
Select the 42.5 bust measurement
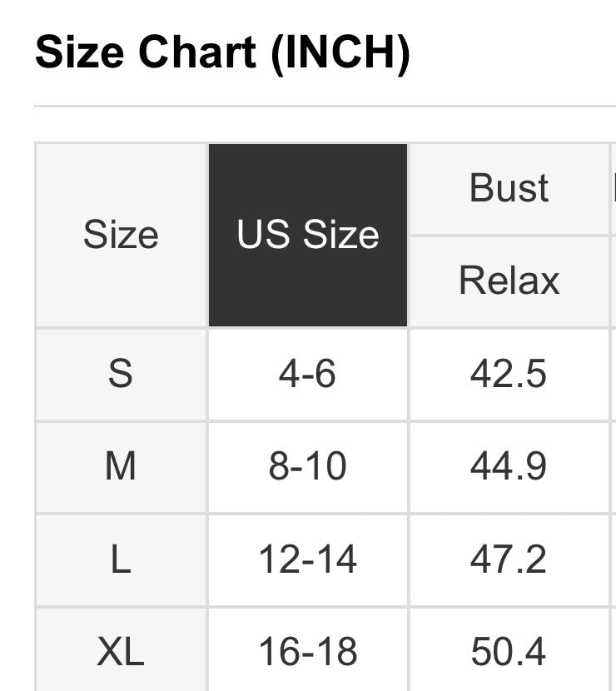click(x=509, y=375)
